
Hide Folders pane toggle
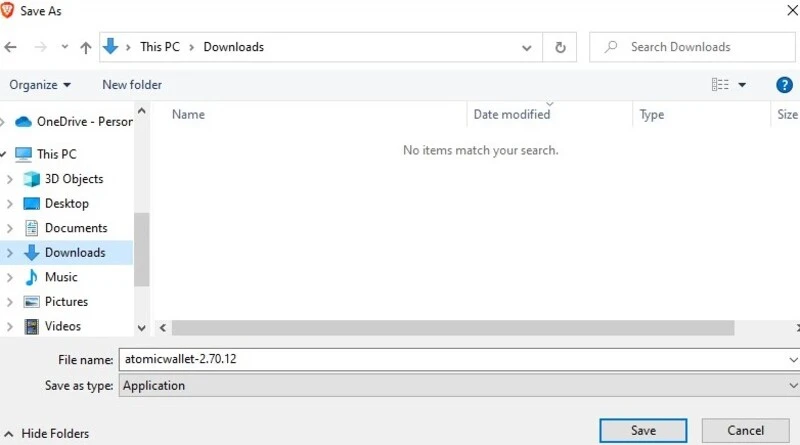click(x=47, y=433)
